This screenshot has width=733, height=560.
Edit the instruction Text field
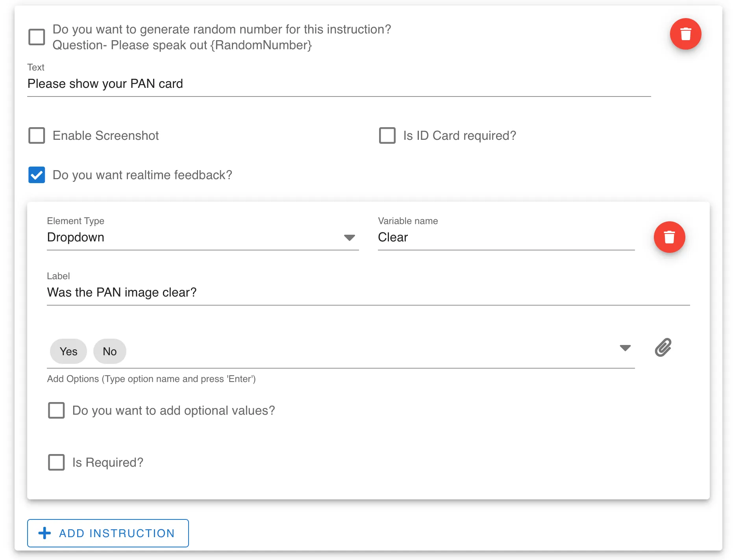pyautogui.click(x=339, y=84)
